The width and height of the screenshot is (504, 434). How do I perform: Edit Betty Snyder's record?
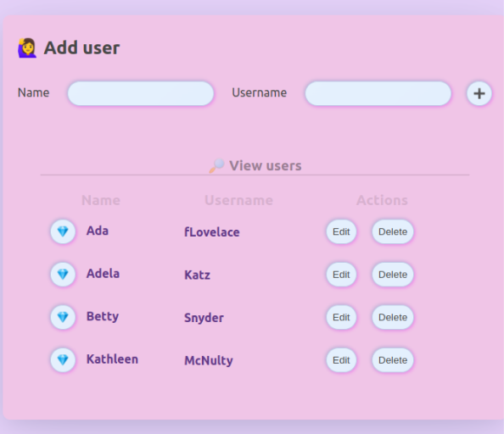341,317
